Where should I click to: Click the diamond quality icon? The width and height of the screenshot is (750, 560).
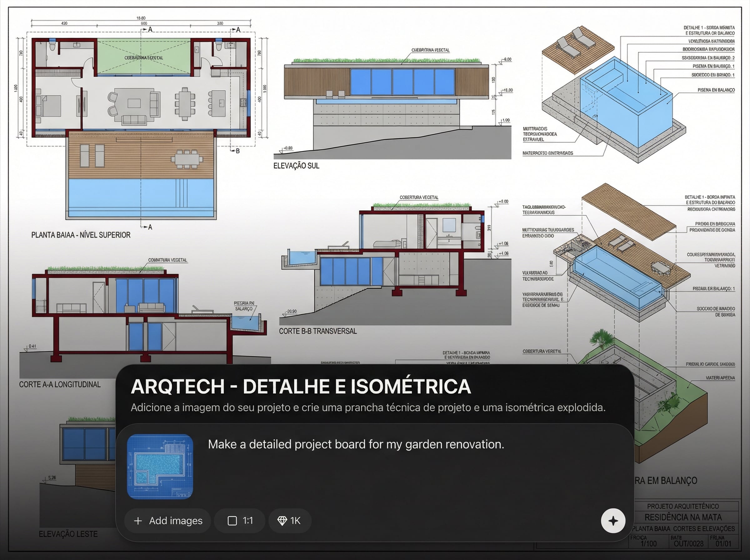282,521
